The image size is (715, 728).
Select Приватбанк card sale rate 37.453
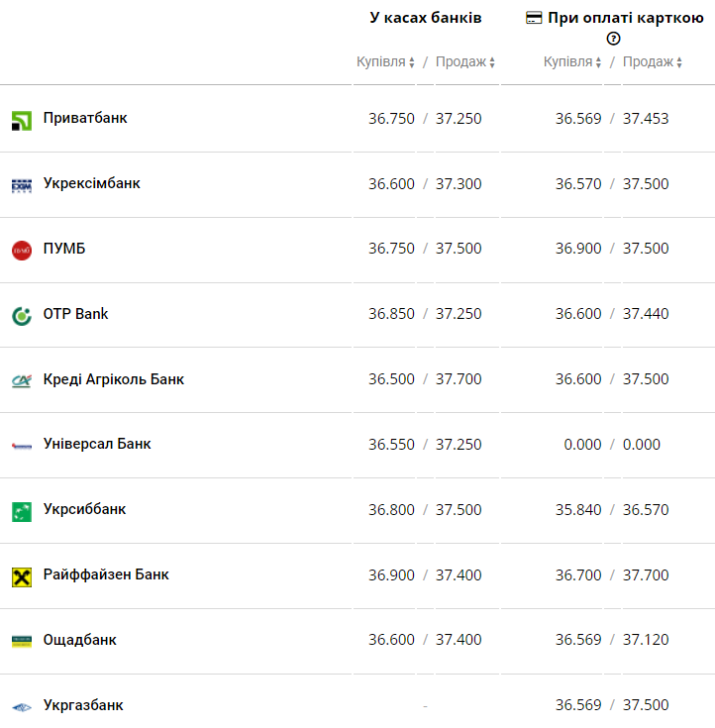point(646,119)
